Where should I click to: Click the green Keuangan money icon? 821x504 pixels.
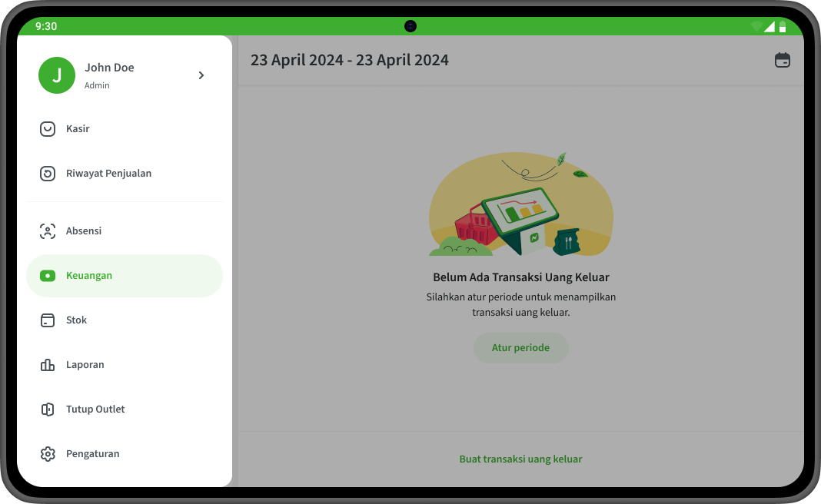click(48, 275)
